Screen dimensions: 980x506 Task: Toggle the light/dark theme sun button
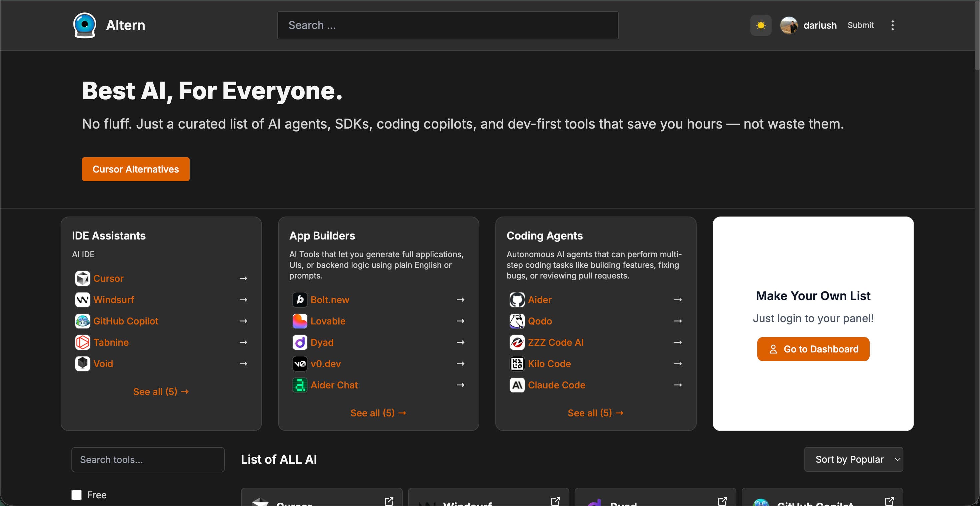760,25
